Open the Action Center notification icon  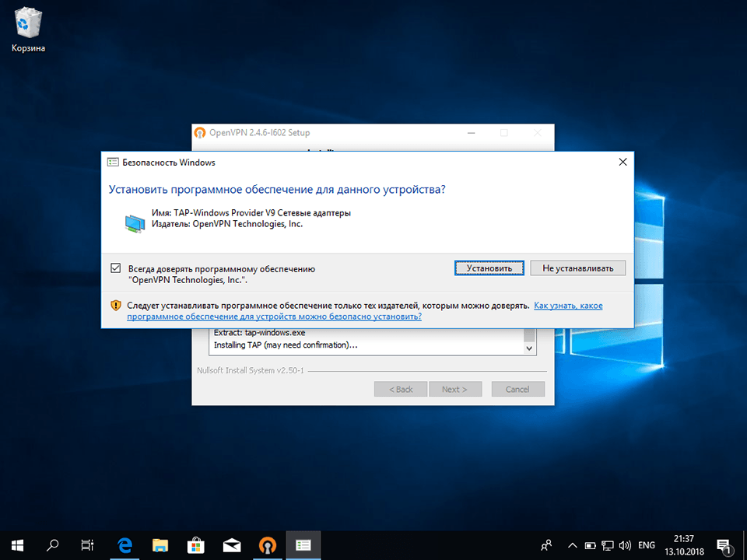coord(724,546)
